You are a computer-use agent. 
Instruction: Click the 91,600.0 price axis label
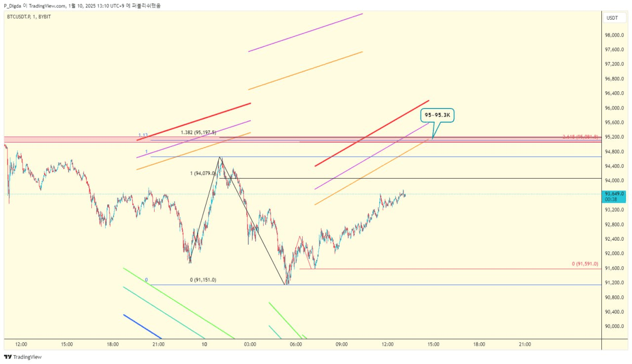coord(615,268)
